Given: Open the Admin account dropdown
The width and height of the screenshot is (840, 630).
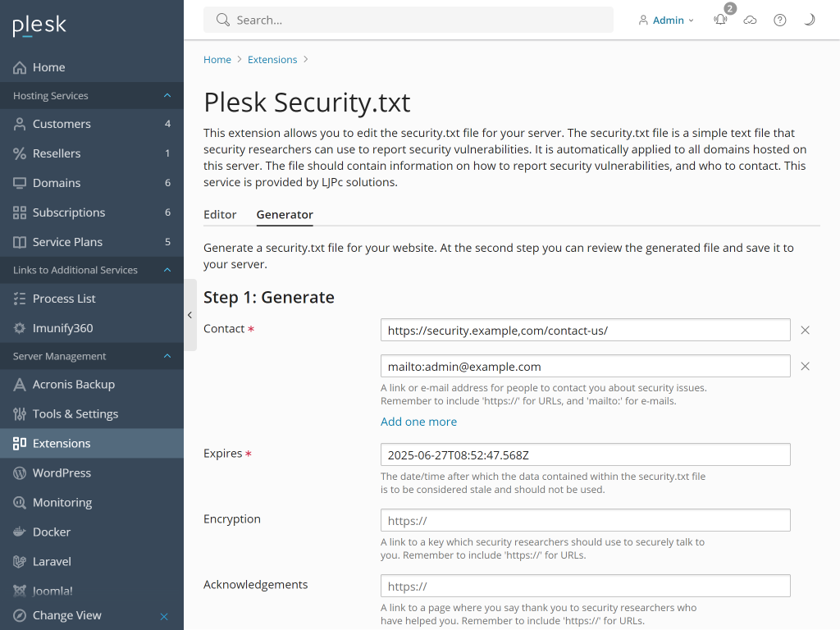Looking at the screenshot, I should point(666,20).
